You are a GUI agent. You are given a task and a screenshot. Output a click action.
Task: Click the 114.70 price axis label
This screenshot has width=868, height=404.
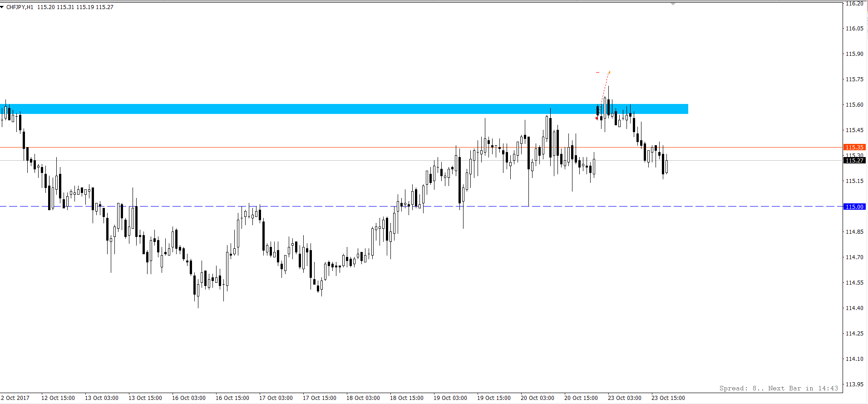click(x=854, y=257)
